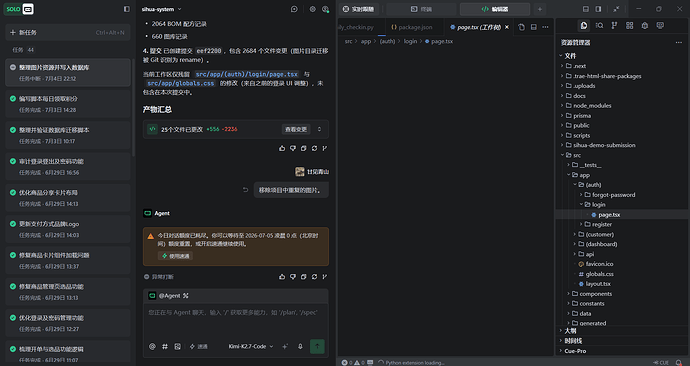Click the @ mention icon in chat input
The image size is (690, 366).
click(x=152, y=347)
